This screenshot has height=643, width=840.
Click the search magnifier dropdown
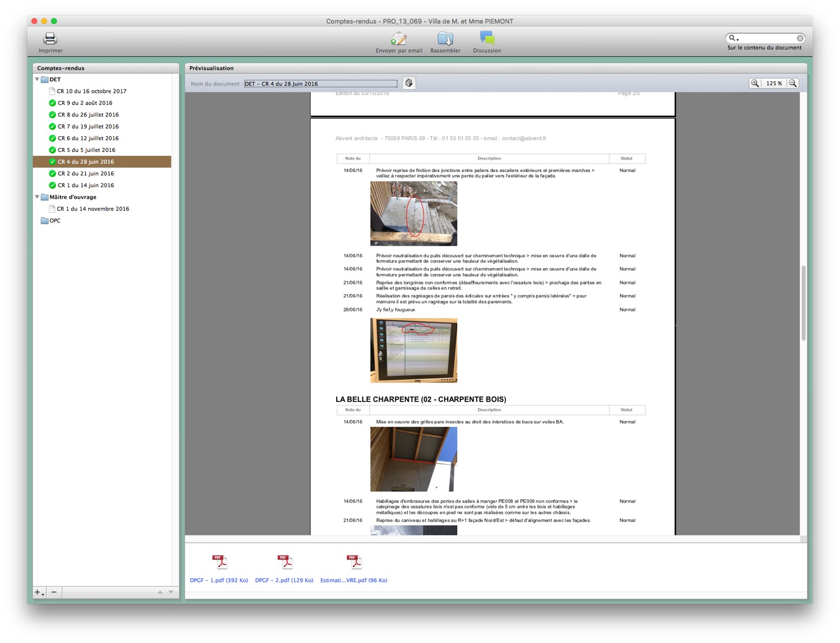pyautogui.click(x=734, y=38)
